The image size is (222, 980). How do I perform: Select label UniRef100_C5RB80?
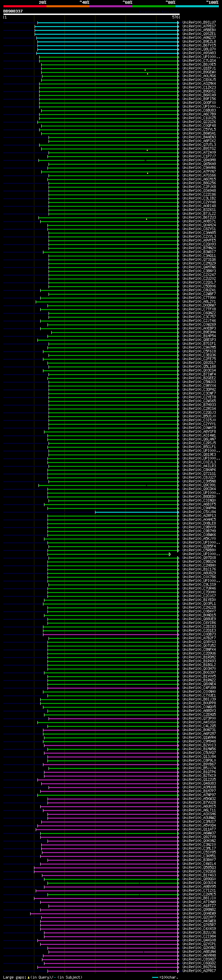pos(199,550)
